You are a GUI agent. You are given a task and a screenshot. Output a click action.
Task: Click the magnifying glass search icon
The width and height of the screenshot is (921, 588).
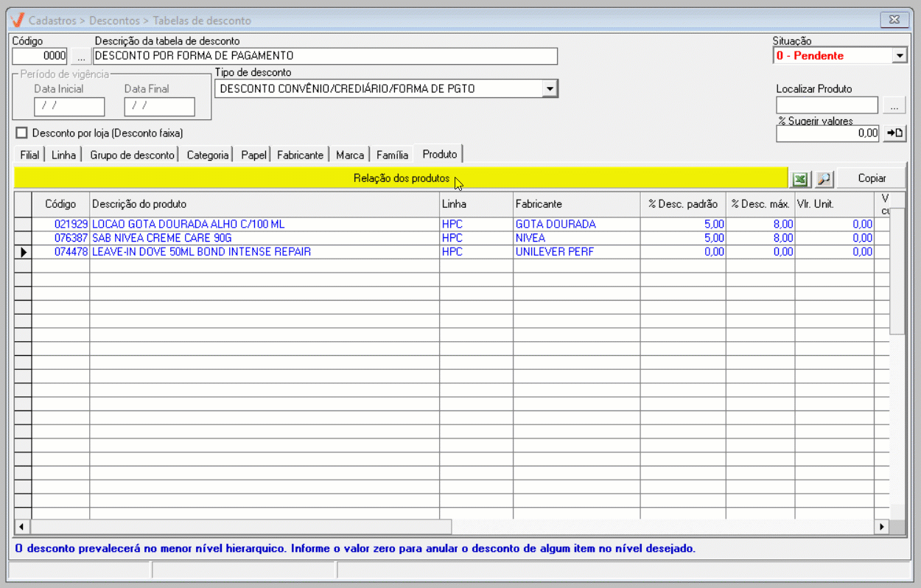(823, 179)
